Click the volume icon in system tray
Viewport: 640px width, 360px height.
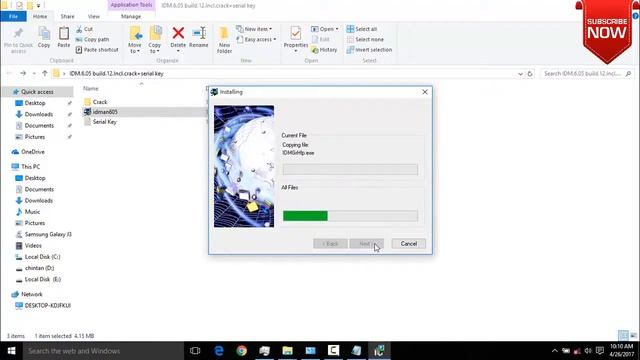point(588,351)
